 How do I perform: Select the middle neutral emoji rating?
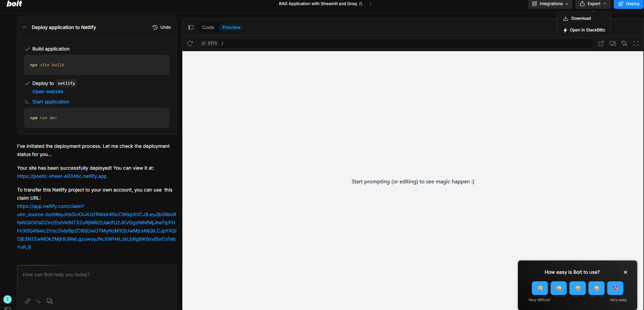(578, 288)
